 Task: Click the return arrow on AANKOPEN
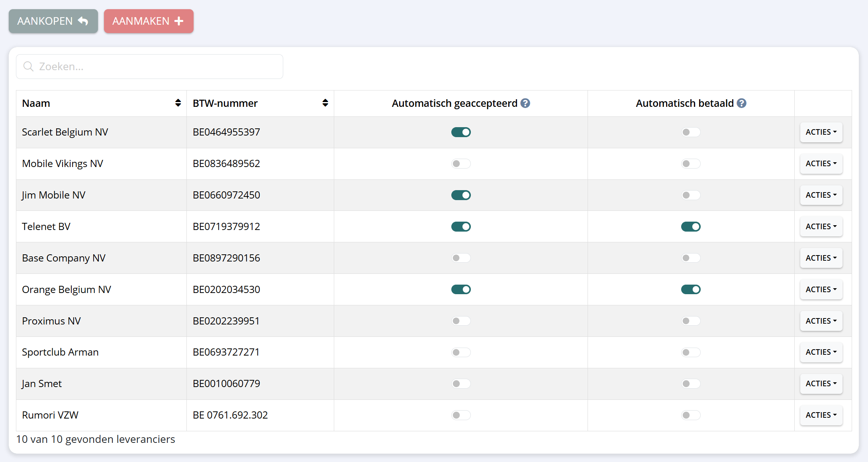tap(83, 21)
